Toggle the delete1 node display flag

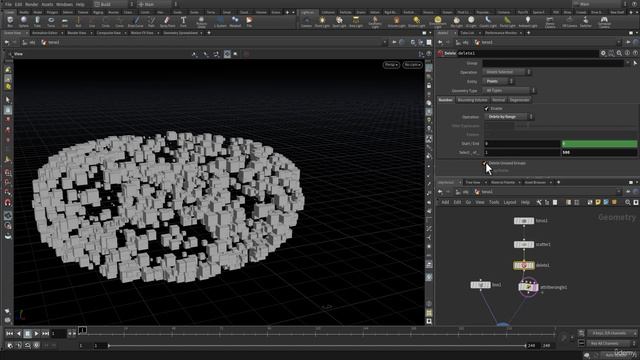(x=532, y=266)
